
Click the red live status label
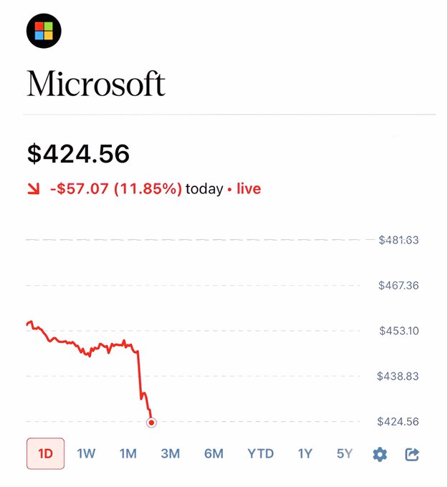click(x=249, y=189)
